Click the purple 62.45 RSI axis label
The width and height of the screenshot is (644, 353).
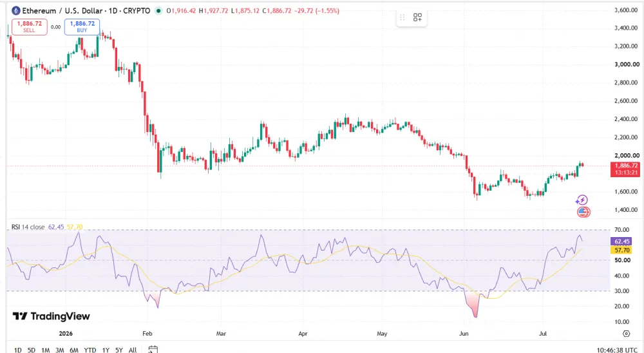point(622,242)
